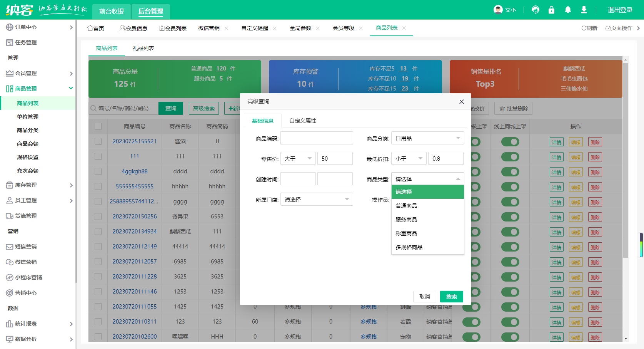Viewport: 644px width, 349px height.
Task: Click the 商品编码 input field
Action: 317,138
